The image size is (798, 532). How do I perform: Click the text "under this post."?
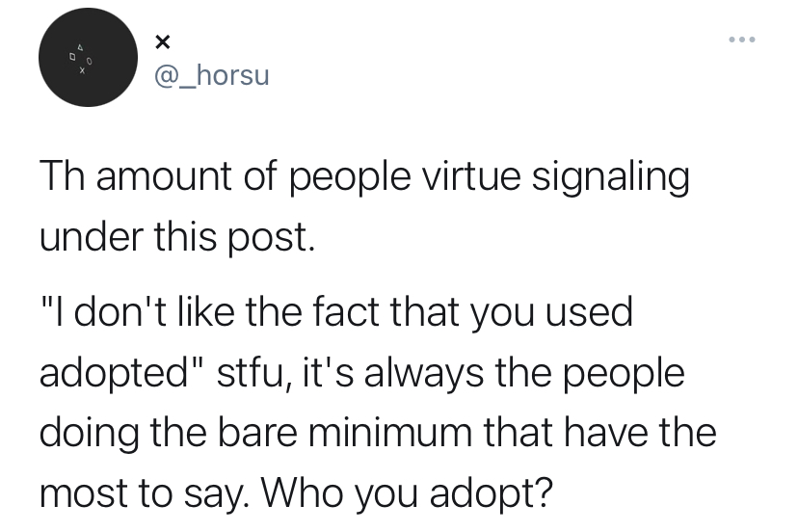(176, 238)
